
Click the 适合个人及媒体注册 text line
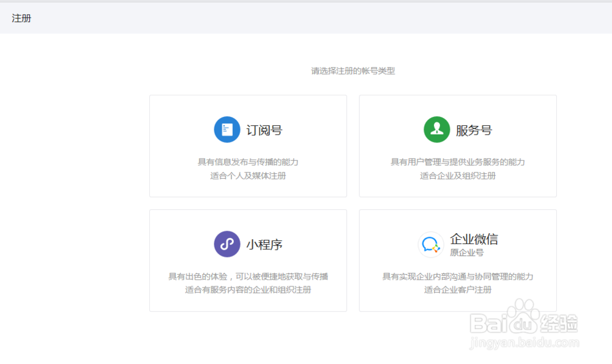(248, 176)
